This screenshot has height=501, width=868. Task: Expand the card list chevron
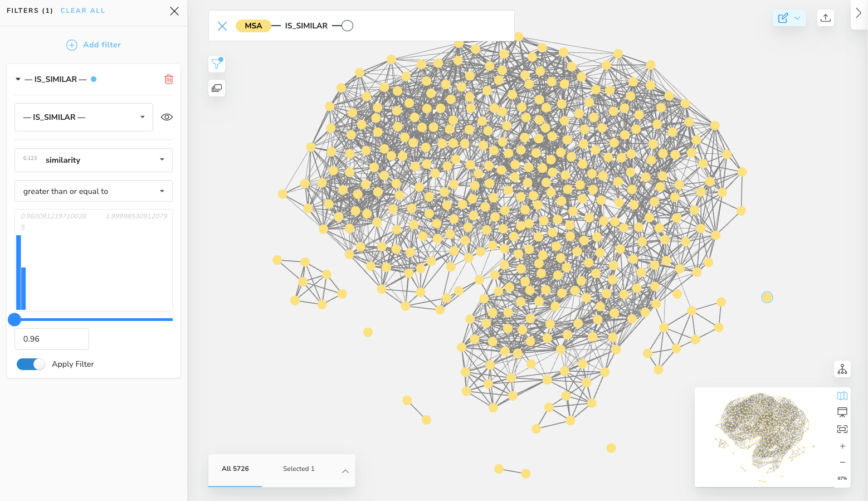pos(345,471)
